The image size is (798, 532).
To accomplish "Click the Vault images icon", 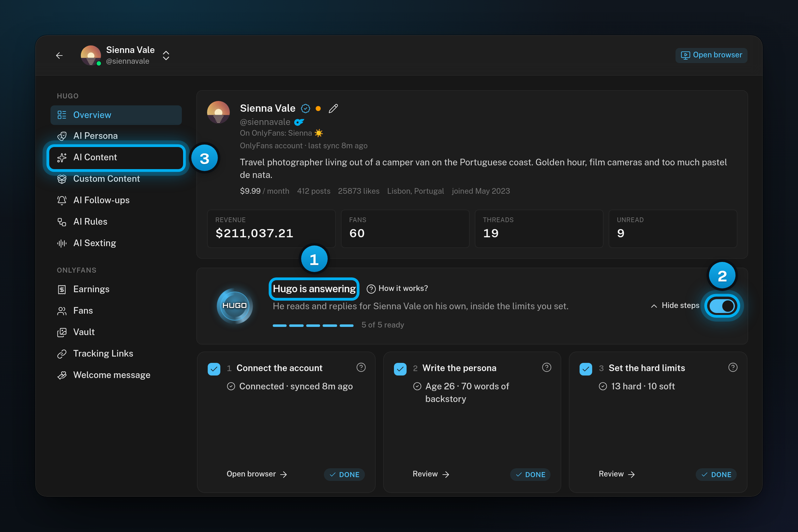I will click(62, 332).
